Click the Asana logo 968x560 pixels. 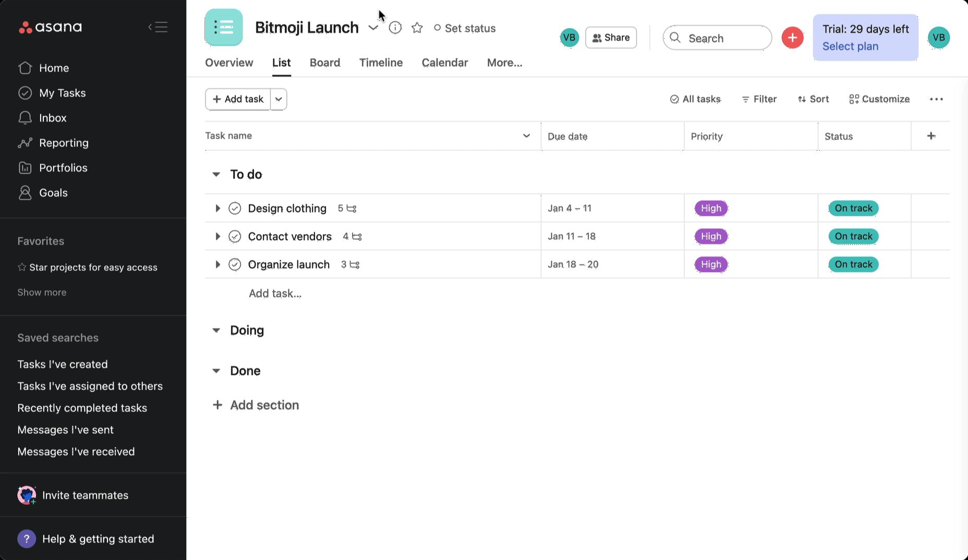50,27
